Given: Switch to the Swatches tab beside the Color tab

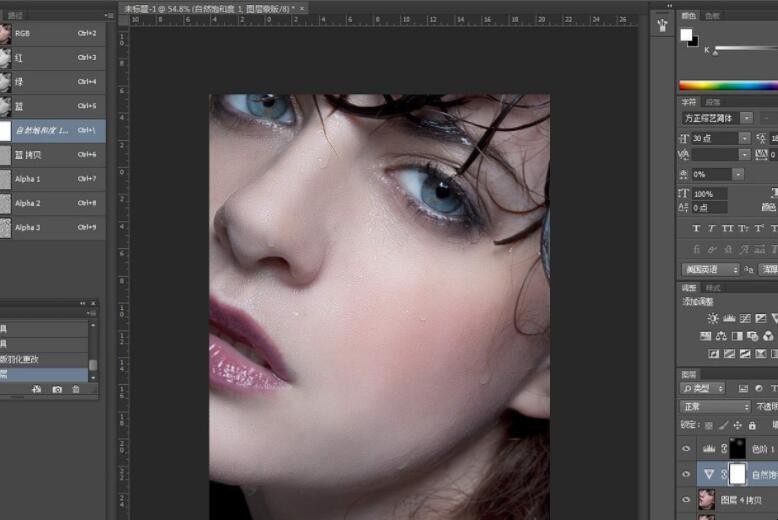Looking at the screenshot, I should coord(713,16).
